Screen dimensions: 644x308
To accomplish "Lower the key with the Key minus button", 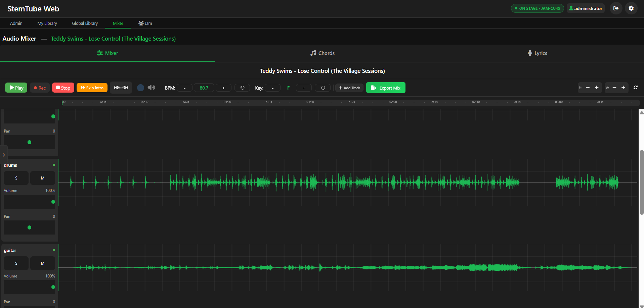I will 272,88.
